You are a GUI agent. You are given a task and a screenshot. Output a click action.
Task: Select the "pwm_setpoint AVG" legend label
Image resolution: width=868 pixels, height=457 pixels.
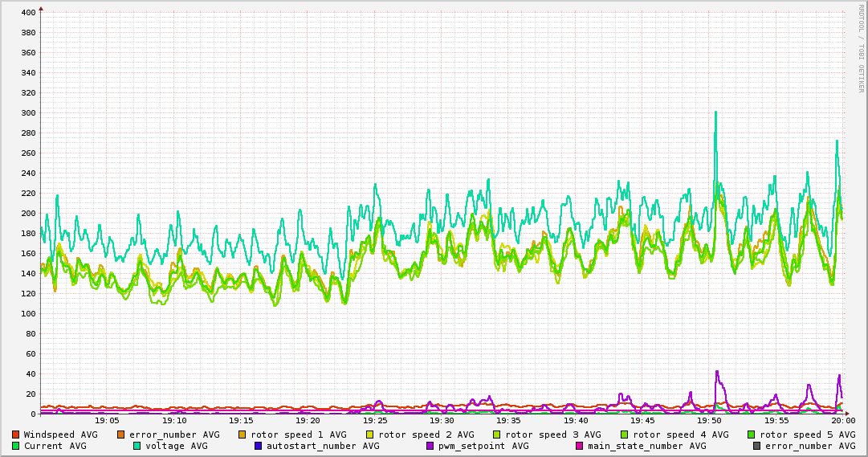coord(483,446)
